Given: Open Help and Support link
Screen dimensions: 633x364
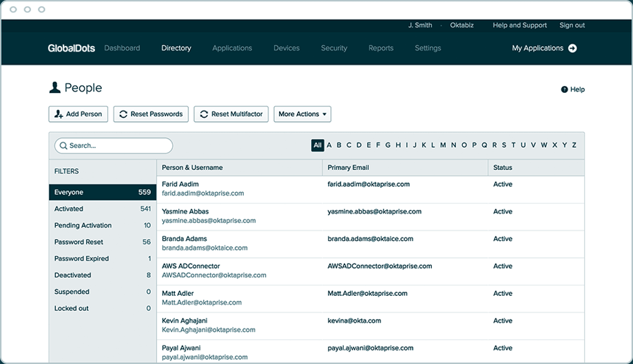Looking at the screenshot, I should pyautogui.click(x=519, y=25).
